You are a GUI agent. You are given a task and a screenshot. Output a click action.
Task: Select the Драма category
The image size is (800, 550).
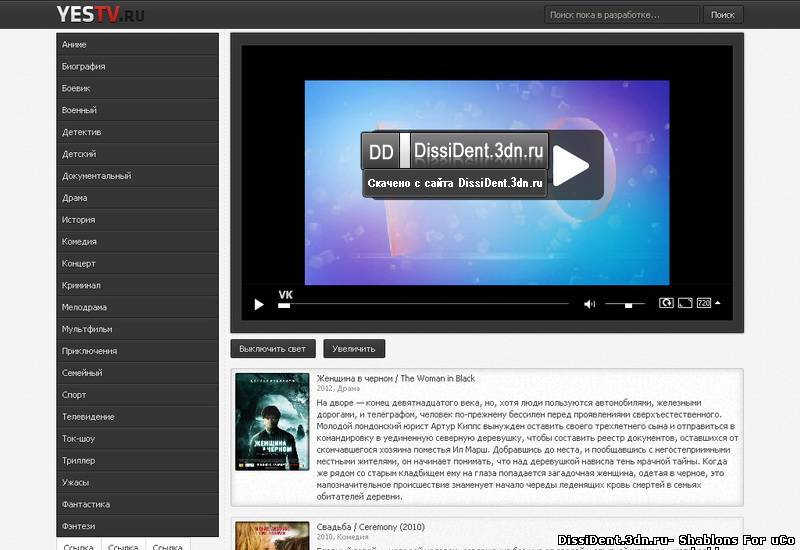138,198
